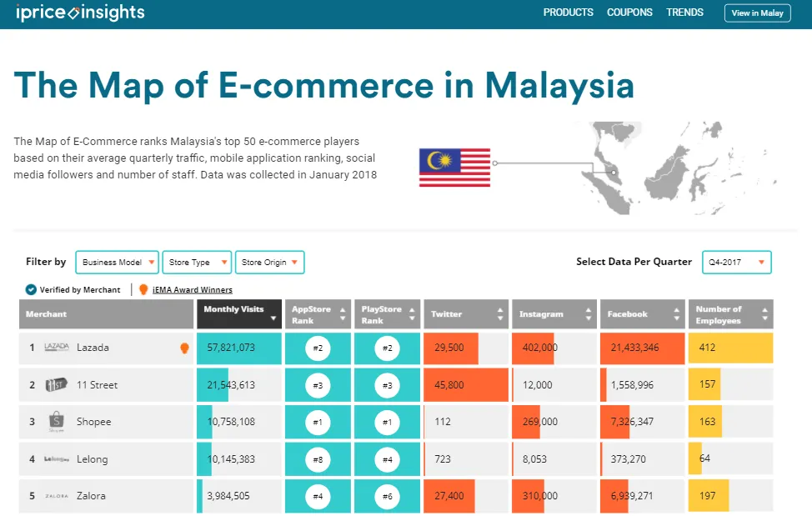The height and width of the screenshot is (516, 812).
Task: Click Lazada's orange iEMA award badge
Action: (184, 348)
